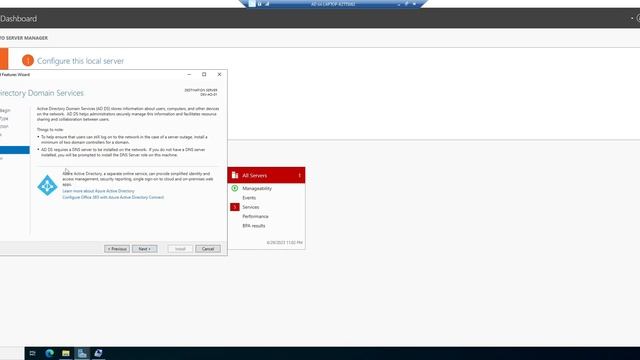
Task: Select Events in All Servers tile
Action: point(249,198)
